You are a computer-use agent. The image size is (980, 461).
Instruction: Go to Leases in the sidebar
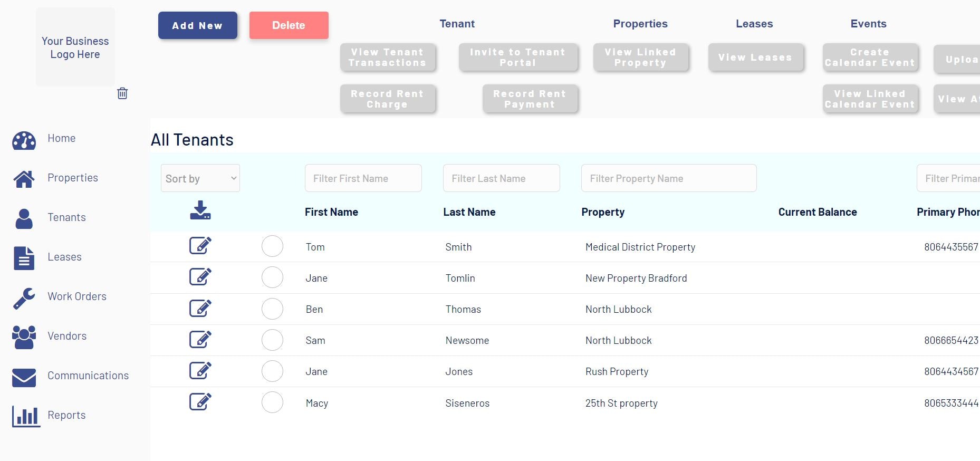click(x=64, y=257)
